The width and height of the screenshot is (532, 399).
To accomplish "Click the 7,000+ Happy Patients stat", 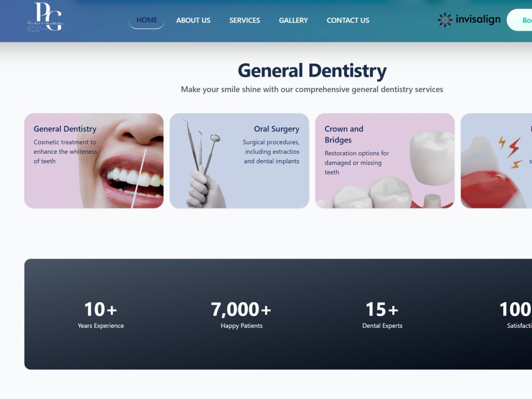I will click(241, 314).
